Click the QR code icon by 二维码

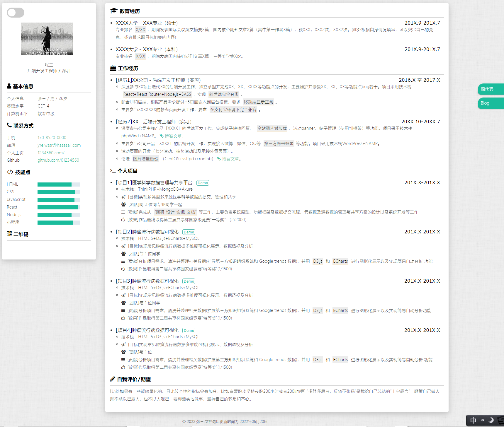tap(9, 234)
